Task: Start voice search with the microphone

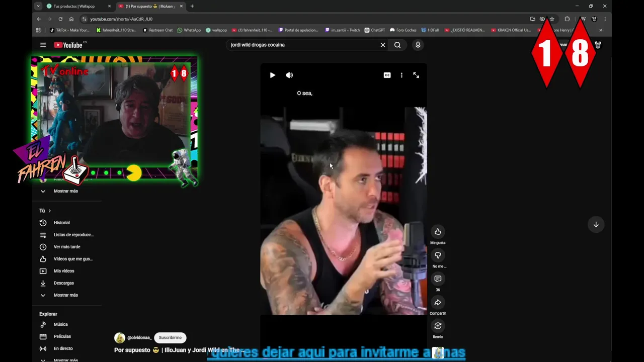Action: [418, 45]
